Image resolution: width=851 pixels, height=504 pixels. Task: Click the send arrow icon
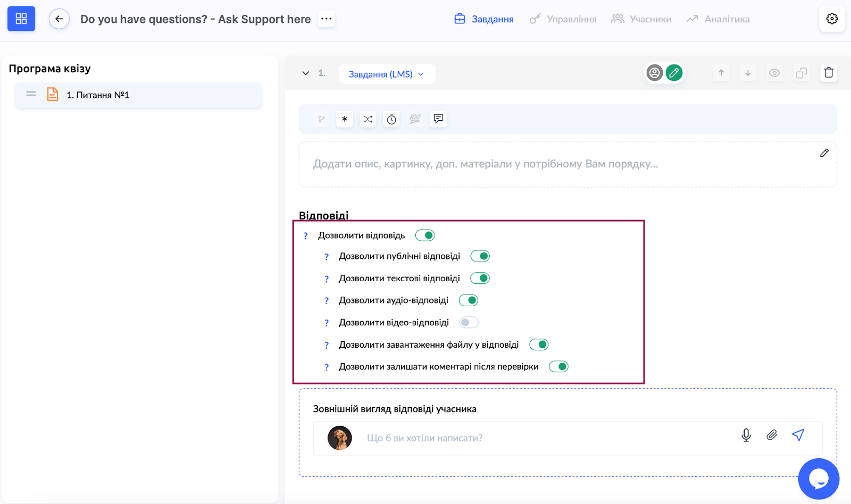pos(798,435)
